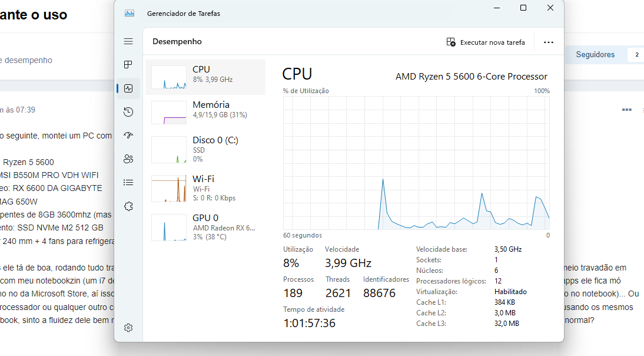
Task: Click the Task Manager app icon
Action: tap(130, 13)
